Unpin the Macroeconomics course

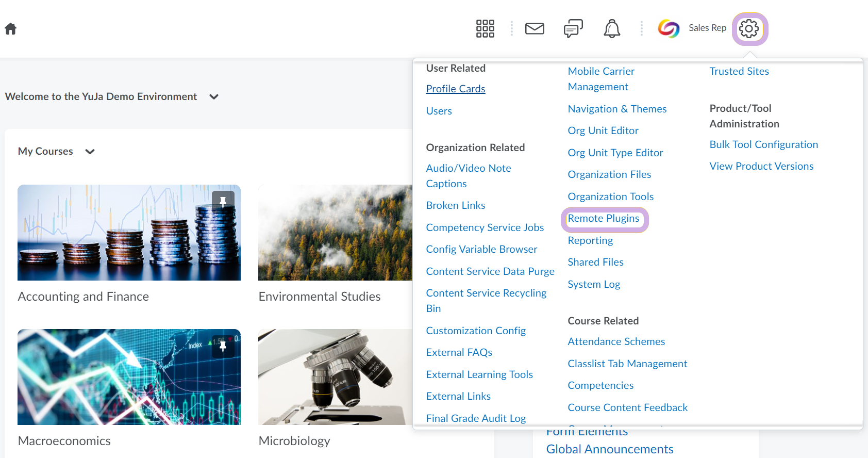223,346
